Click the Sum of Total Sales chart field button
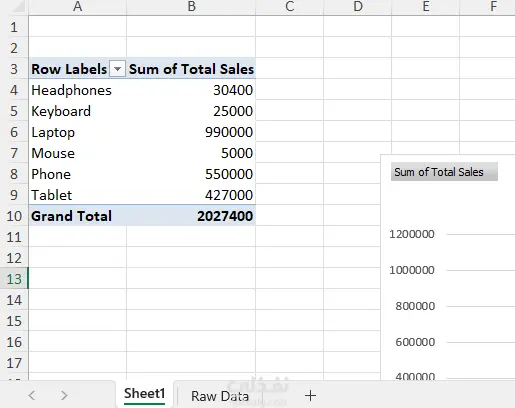Screen dimensions: 515x408 tap(444, 172)
